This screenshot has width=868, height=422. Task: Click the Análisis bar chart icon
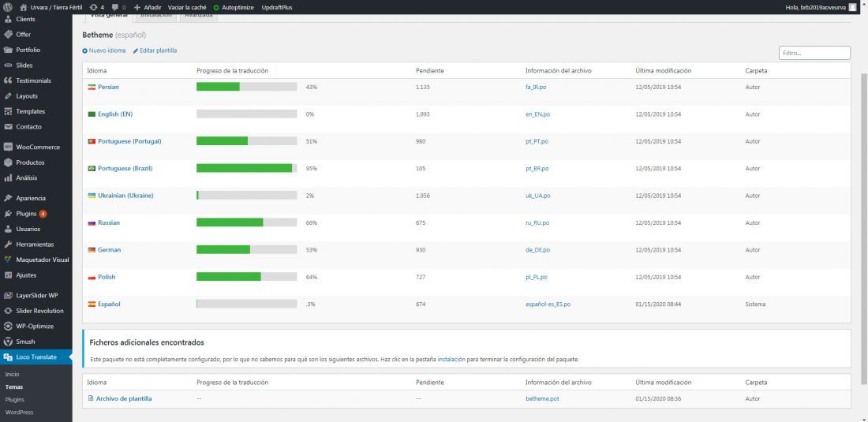tap(8, 178)
